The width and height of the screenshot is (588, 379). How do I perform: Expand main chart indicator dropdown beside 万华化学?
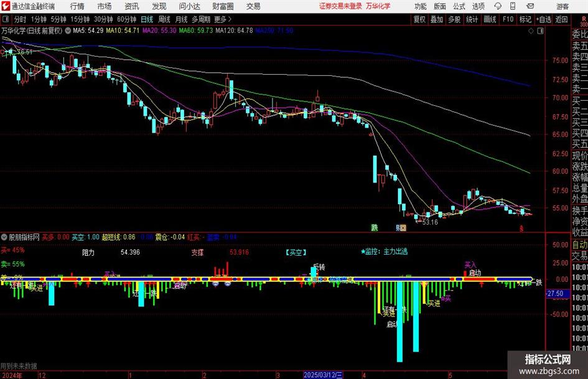click(68, 30)
